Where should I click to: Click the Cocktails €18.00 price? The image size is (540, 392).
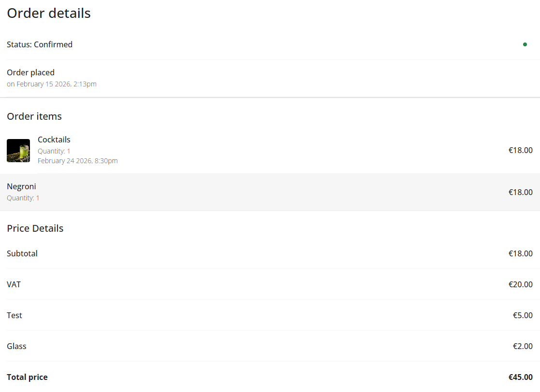pos(520,150)
